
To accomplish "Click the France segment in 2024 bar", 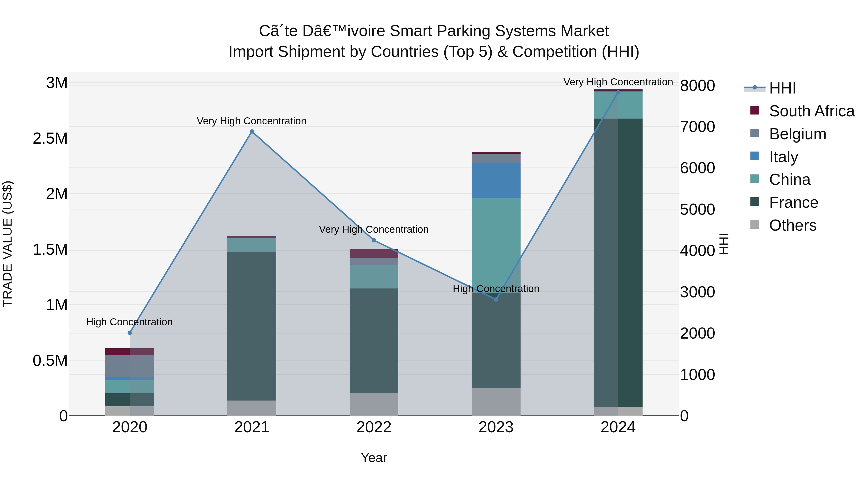I will tap(618, 263).
